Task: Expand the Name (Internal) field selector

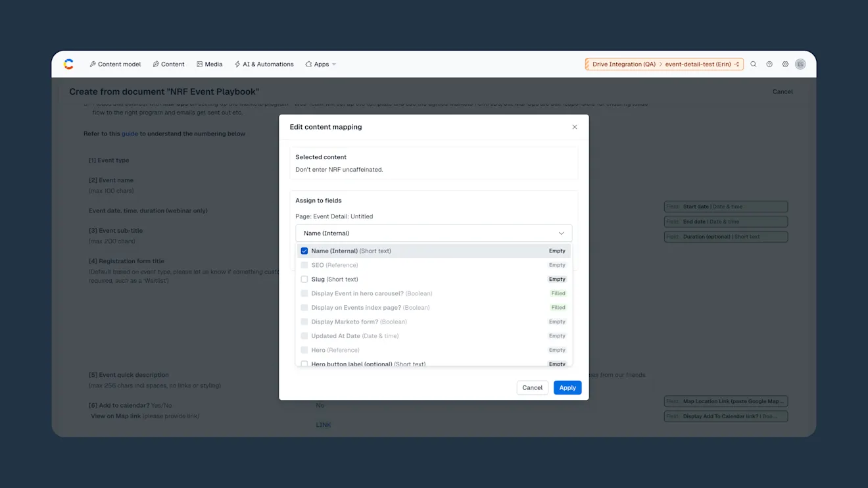Action: coord(434,233)
